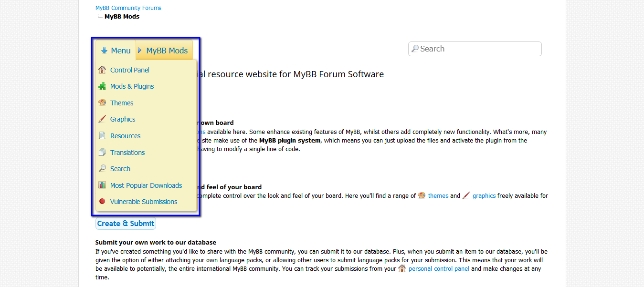The image size is (644, 287).
Task: Click 'Submit your own work to our database' heading
Action: 156,243
